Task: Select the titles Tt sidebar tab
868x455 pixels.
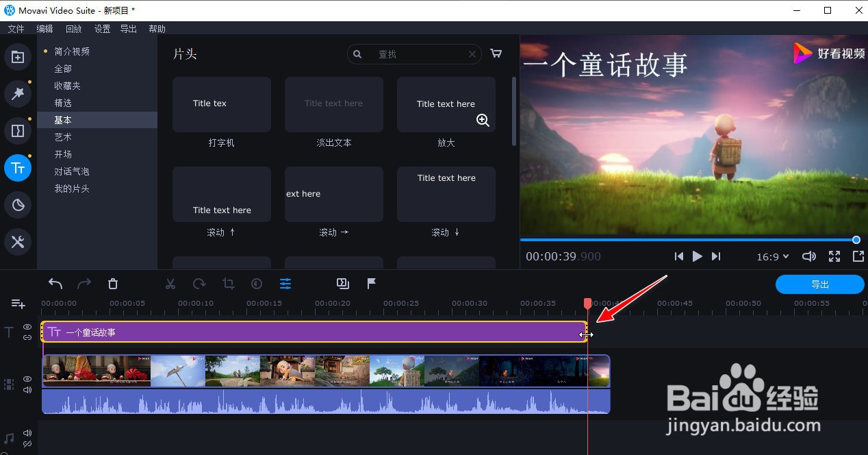Action: click(18, 168)
